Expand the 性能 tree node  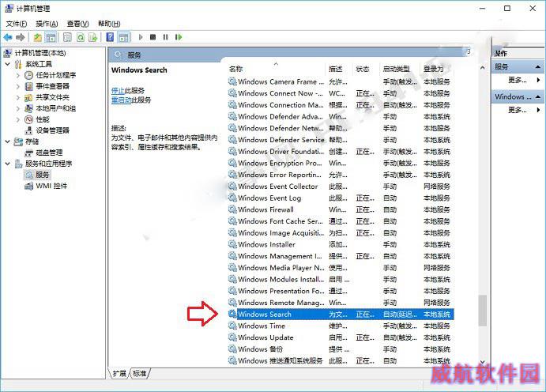(x=18, y=119)
